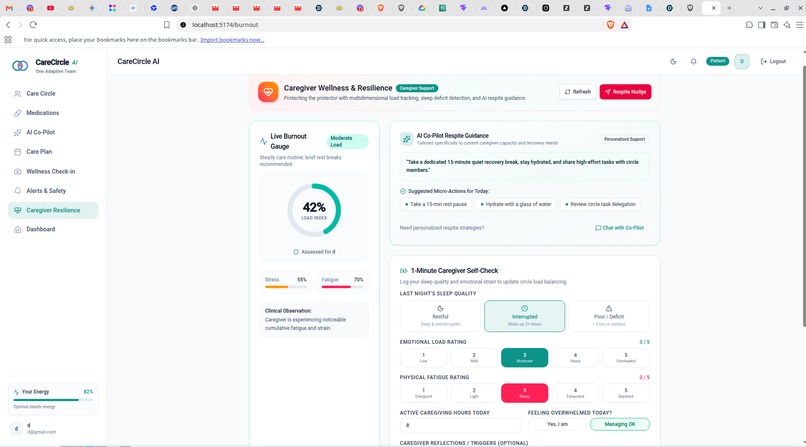The height and width of the screenshot is (447, 806).
Task: Click the Caregiver Resilience heart icon
Action: (17, 210)
